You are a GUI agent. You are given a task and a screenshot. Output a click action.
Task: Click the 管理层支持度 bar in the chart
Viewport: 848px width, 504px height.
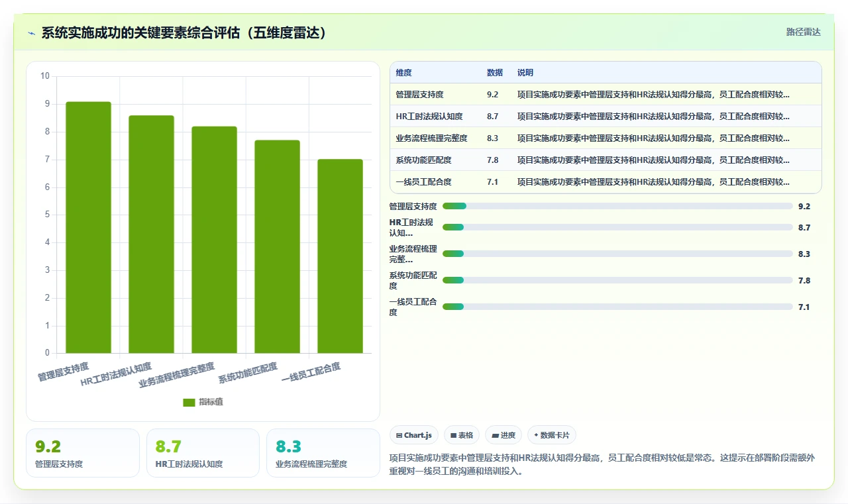point(88,227)
